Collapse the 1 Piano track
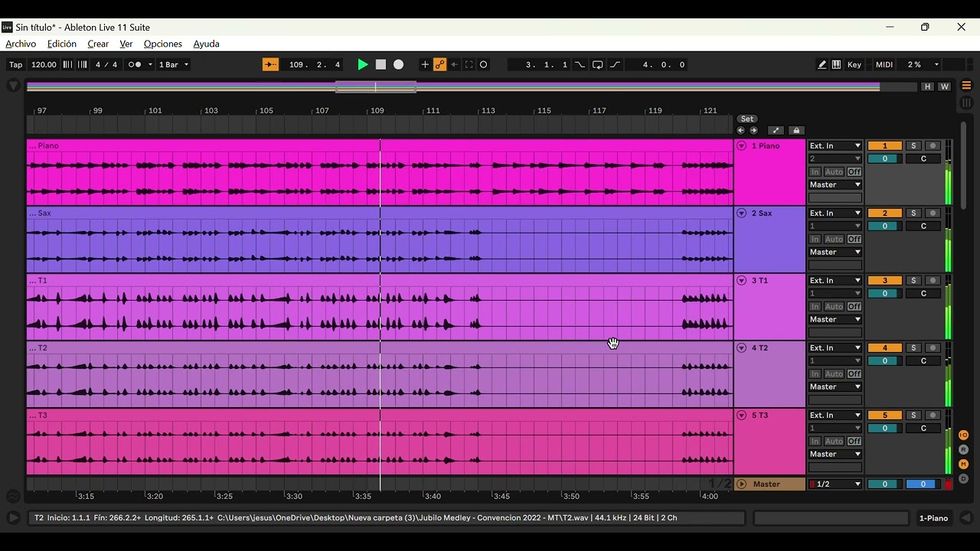The image size is (980, 551). tap(741, 145)
